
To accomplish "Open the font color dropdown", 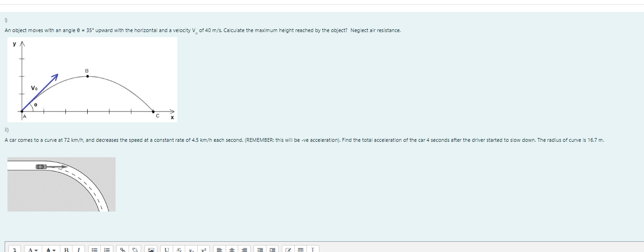I will point(51,250).
